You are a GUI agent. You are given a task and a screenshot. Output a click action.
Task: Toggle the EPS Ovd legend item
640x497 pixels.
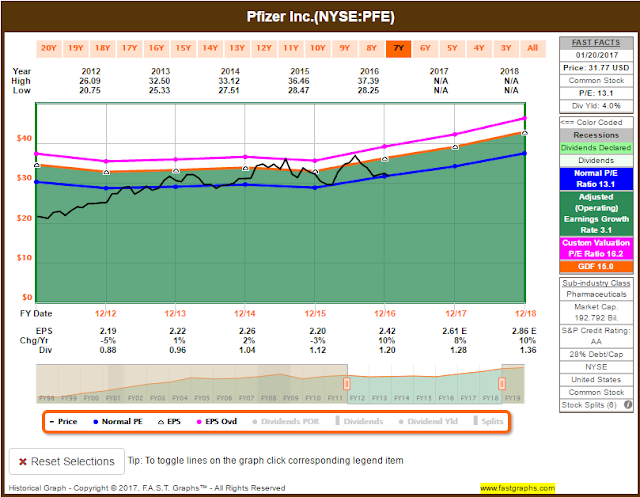tap(217, 422)
